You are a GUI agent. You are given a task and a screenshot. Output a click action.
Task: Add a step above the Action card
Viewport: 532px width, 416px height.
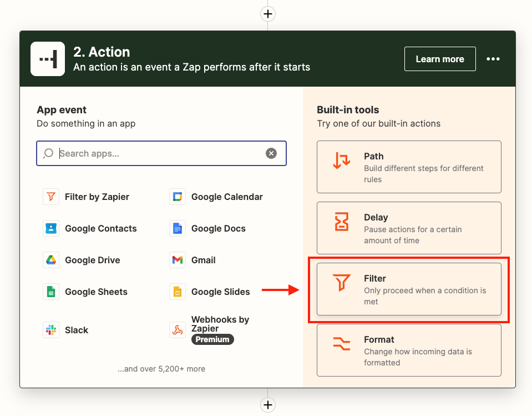268,14
